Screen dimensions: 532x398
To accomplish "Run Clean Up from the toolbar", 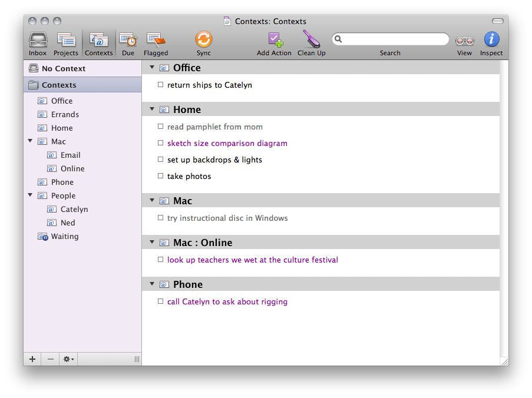I will point(311,41).
